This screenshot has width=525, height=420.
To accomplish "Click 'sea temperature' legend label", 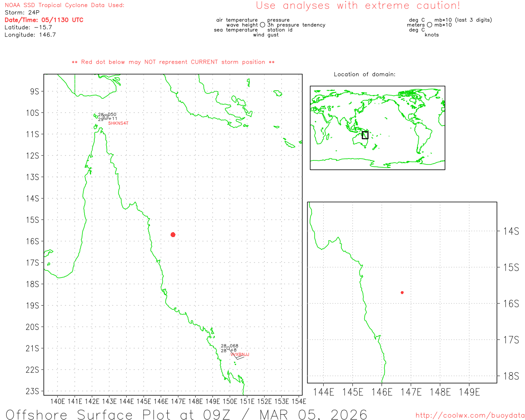I will click(236, 30).
